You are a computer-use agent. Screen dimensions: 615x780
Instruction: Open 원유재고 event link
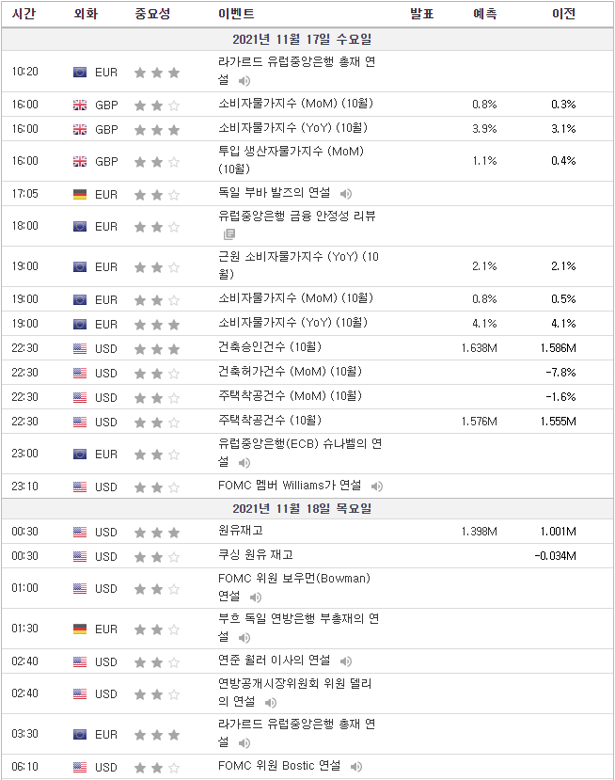pos(240,530)
